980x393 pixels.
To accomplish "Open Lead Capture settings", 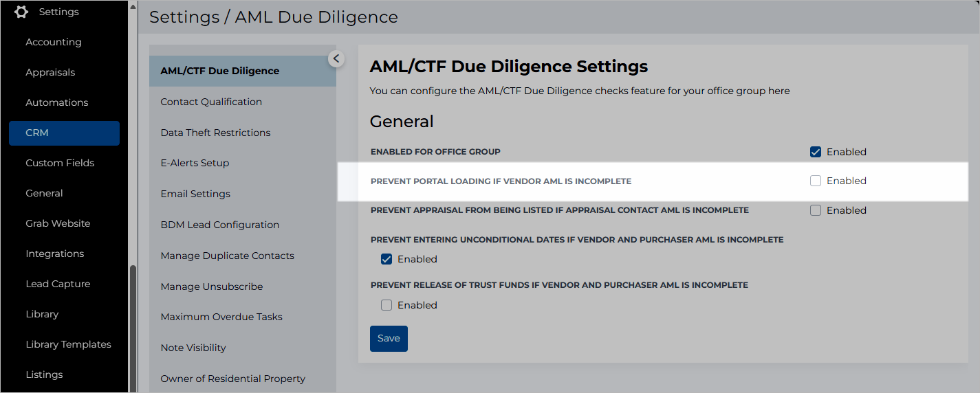I will (58, 284).
